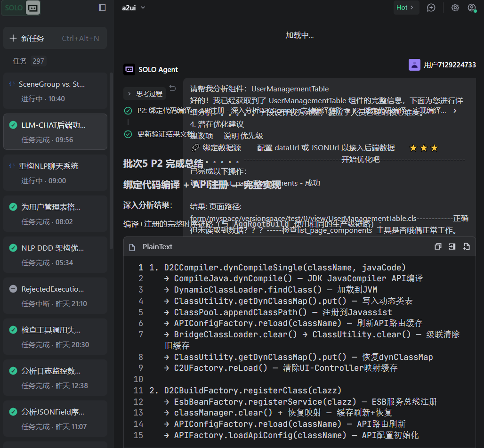Click green check icon of 为用户管理表格 task
The height and width of the screenshot is (448, 484).
[13, 207]
